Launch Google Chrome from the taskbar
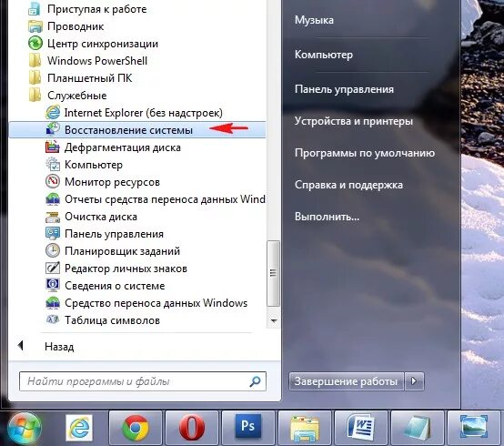504x446 pixels. point(136,428)
